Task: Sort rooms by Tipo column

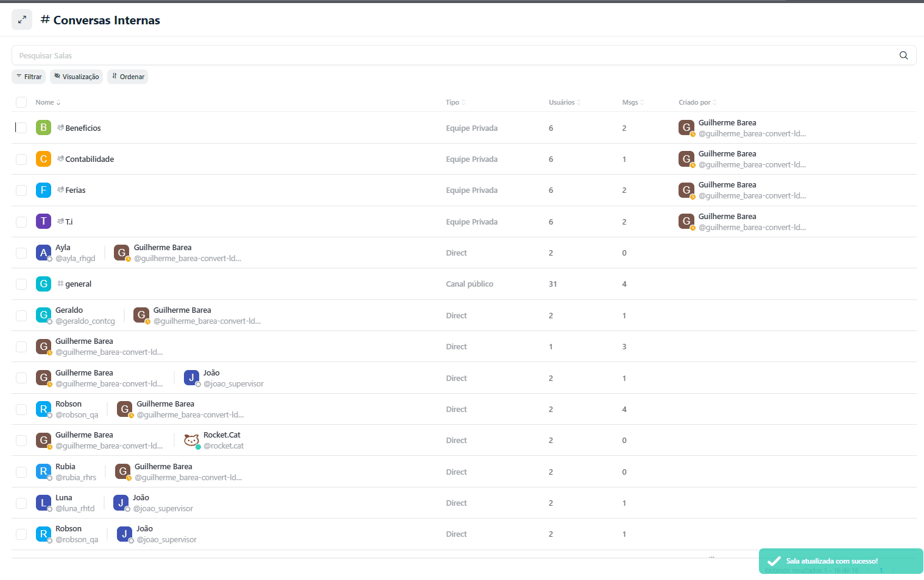Action: 456,102
